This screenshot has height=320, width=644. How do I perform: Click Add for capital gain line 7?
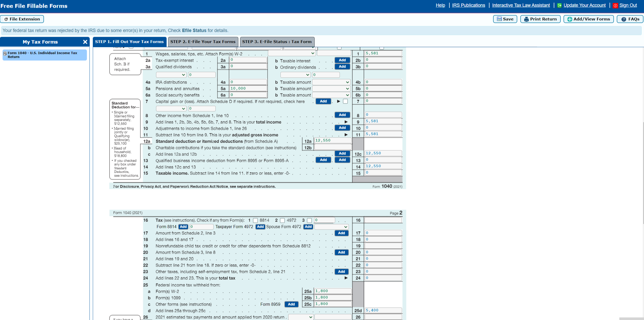(x=323, y=101)
